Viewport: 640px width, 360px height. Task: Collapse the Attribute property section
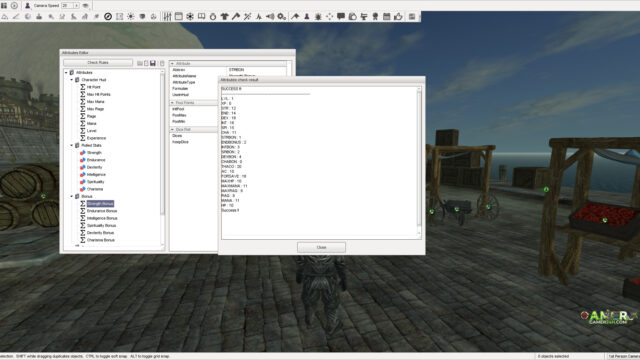coord(173,64)
